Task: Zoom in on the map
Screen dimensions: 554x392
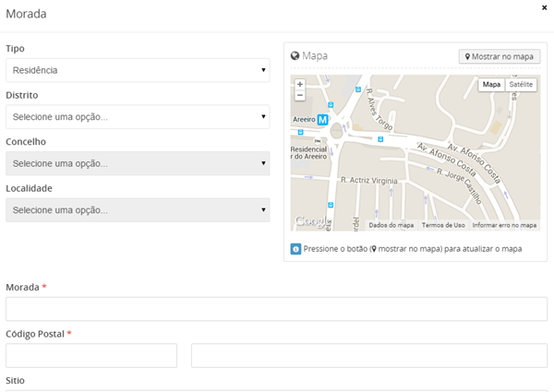Action: pyautogui.click(x=299, y=84)
